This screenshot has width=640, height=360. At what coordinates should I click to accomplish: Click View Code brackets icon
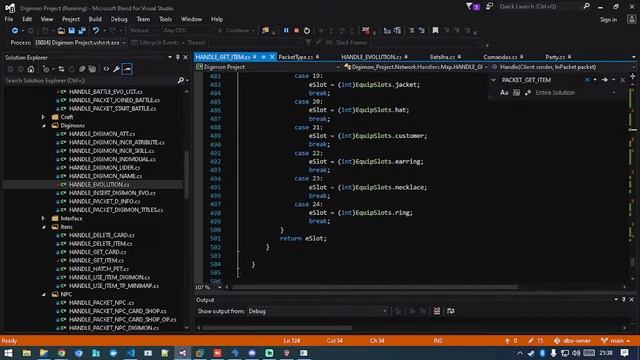pos(106,69)
